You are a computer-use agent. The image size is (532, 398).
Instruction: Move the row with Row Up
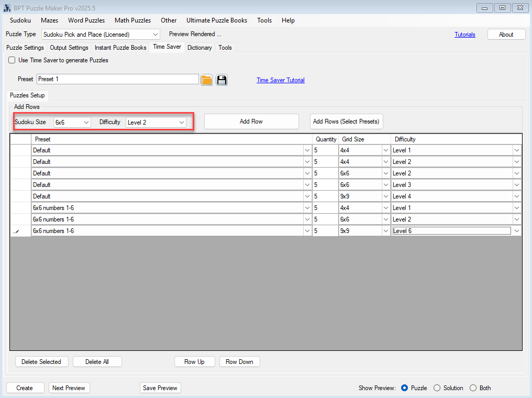pos(194,362)
